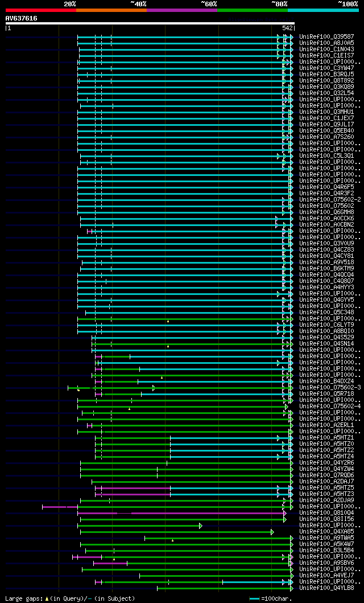The image size is (364, 603).
Task: Open hit UniRef100_C1N043
Action: point(327,49)
